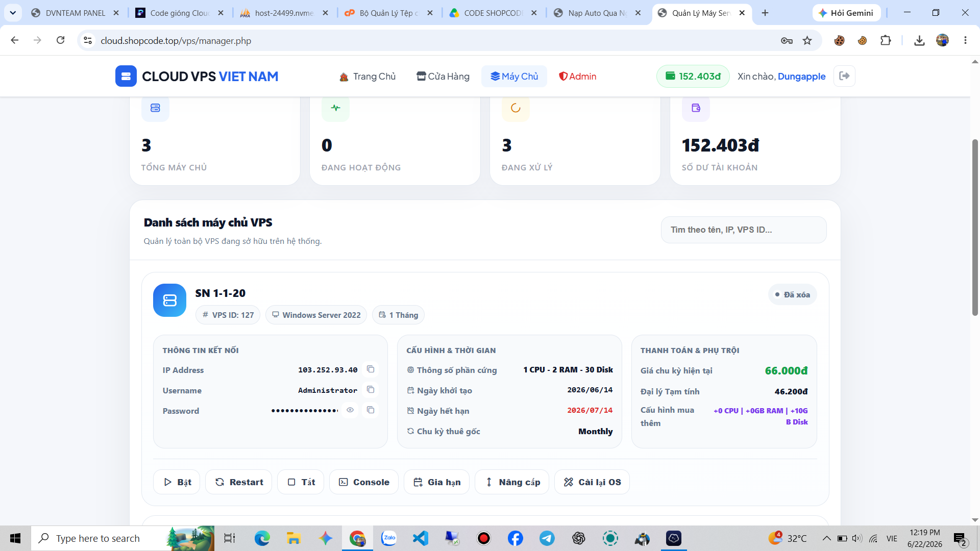Open the Dungapple profile link
Image resolution: width=980 pixels, height=551 pixels.
point(801,77)
